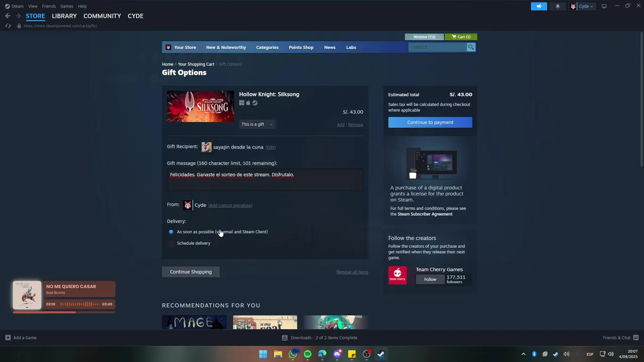Click the Bluetooth tray icon
The height and width of the screenshot is (362, 644).
click(534, 354)
